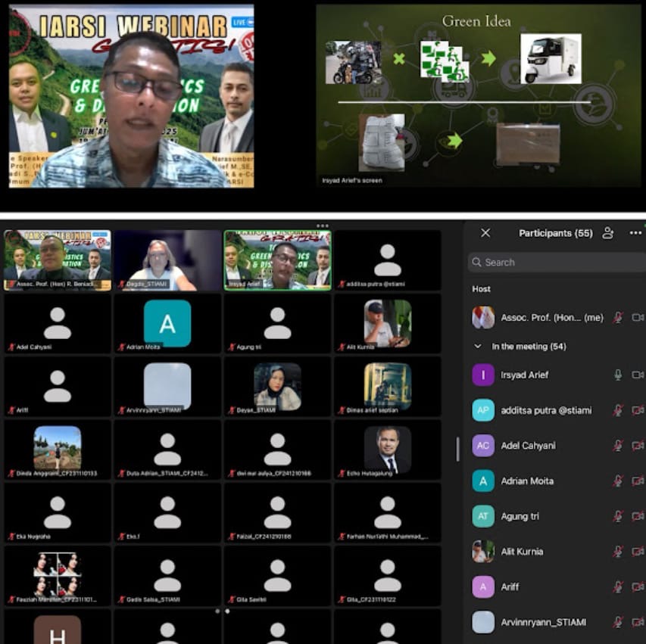Click Irsyad Arief name in participants list
Image resolution: width=646 pixels, height=644 pixels.
click(x=524, y=375)
